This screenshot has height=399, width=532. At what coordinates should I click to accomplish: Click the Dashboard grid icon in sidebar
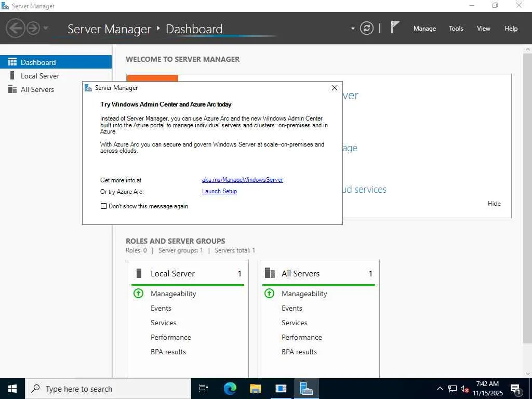[x=12, y=62]
